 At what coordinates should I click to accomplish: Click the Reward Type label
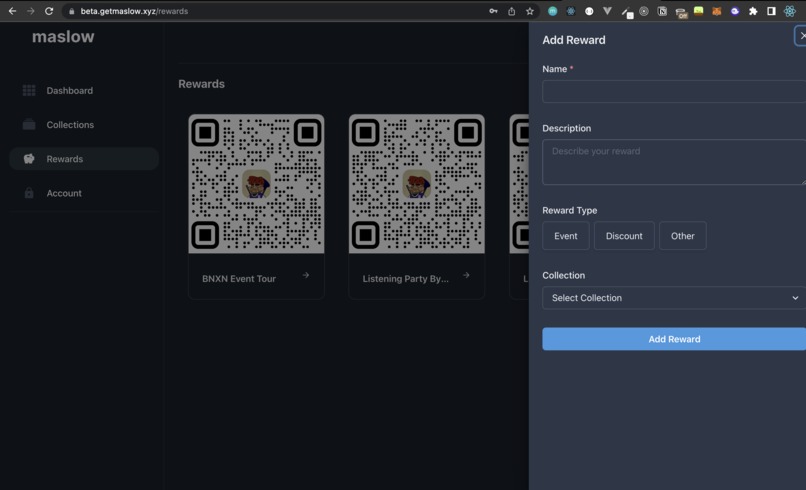pyautogui.click(x=570, y=210)
